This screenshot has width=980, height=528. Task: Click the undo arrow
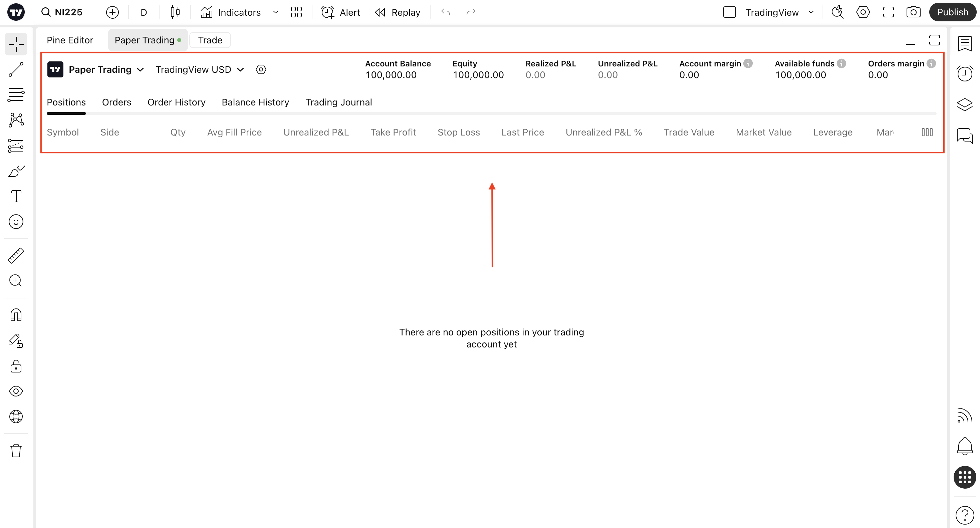click(446, 12)
